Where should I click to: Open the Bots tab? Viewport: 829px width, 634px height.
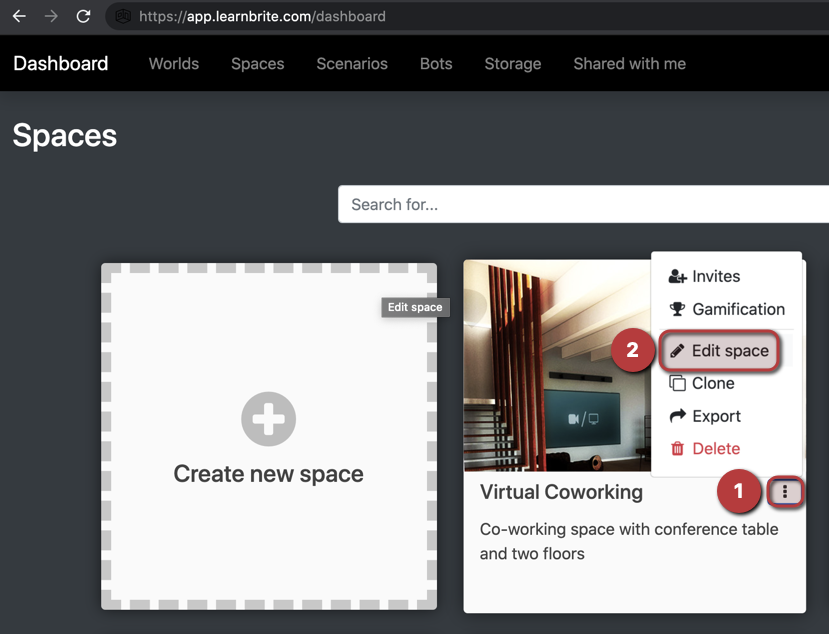click(436, 64)
